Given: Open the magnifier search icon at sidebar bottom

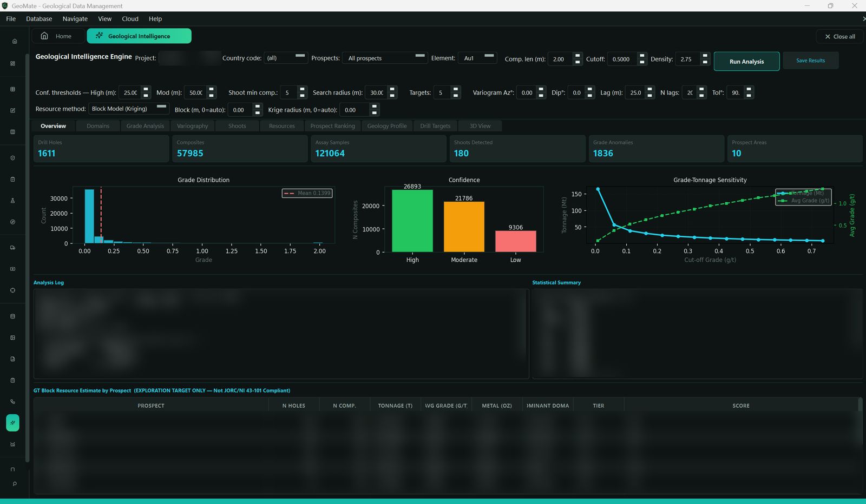Looking at the screenshot, I should tap(14, 484).
